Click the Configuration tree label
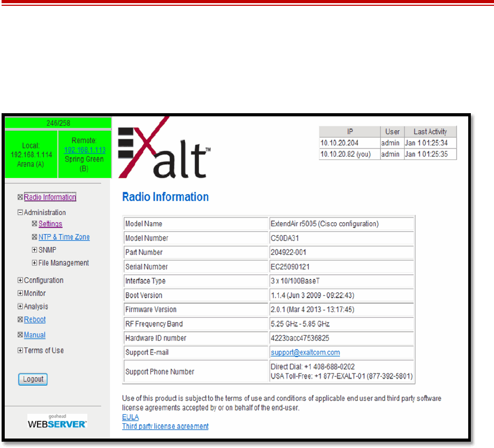Viewport: 494px width, 448px height. [44, 280]
